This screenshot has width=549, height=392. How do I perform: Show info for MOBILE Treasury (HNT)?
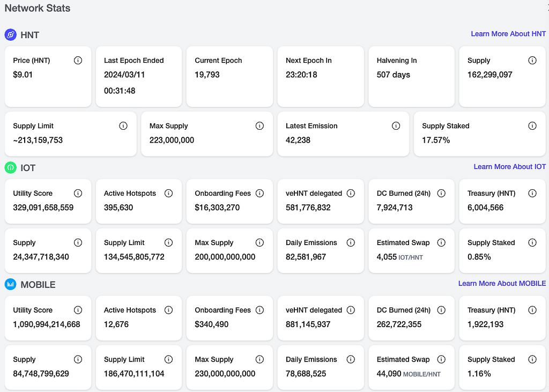532,310
